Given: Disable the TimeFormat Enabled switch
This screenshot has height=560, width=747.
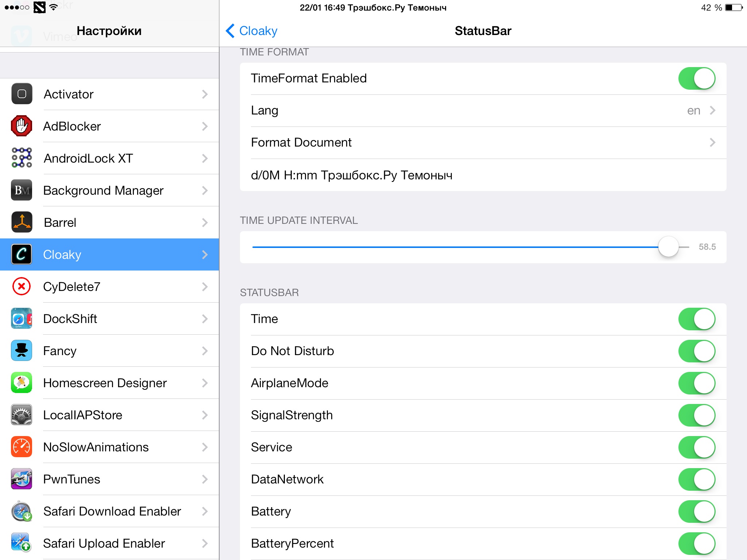Looking at the screenshot, I should point(697,78).
